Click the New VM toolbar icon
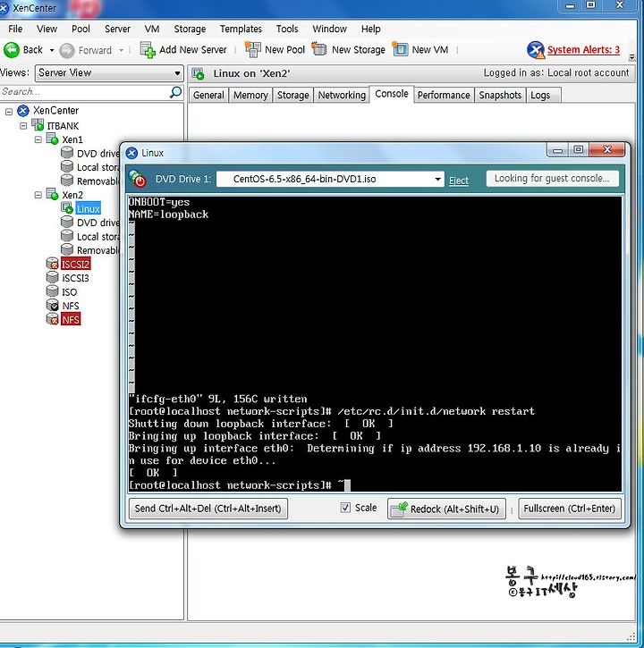This screenshot has height=648, width=644. coord(400,49)
